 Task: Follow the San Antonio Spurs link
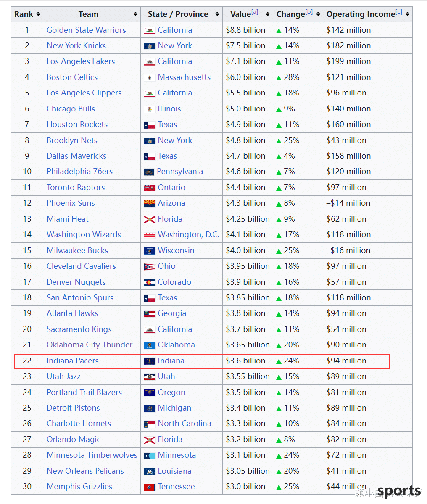point(80,298)
